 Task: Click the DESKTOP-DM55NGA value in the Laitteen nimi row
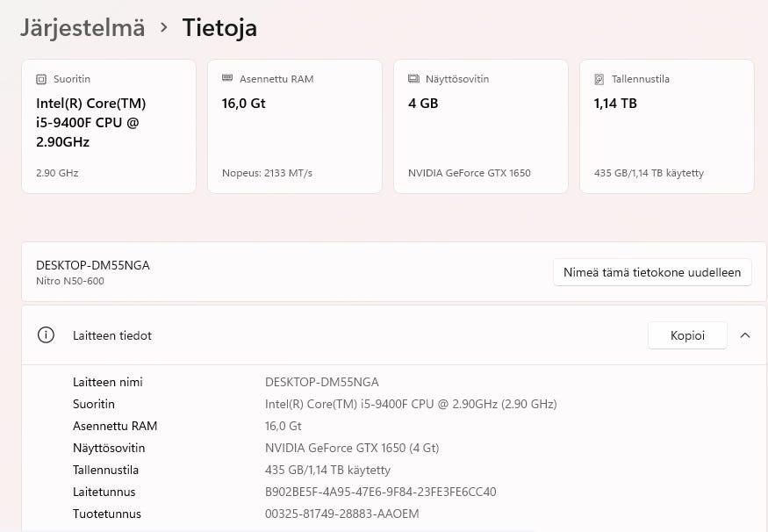click(x=322, y=382)
